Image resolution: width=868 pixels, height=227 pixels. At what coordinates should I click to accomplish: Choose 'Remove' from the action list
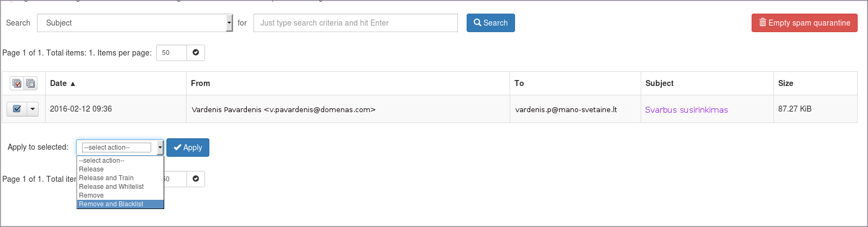[91, 195]
